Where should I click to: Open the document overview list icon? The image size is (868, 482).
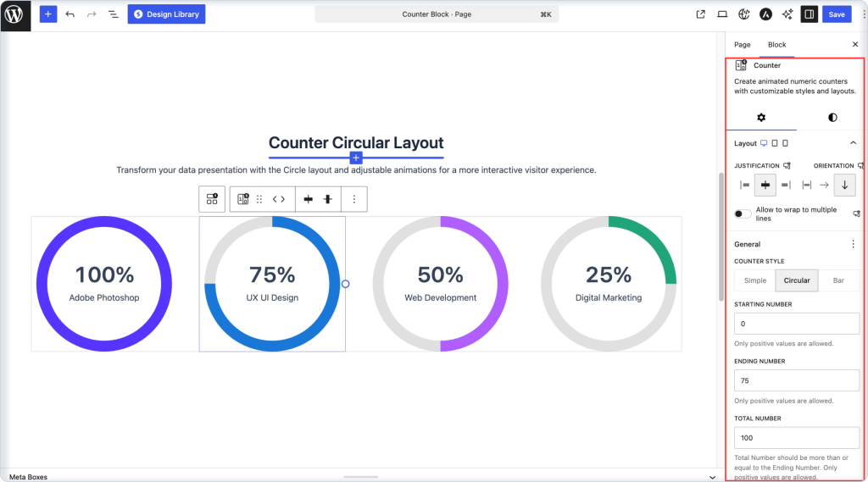[x=113, y=14]
